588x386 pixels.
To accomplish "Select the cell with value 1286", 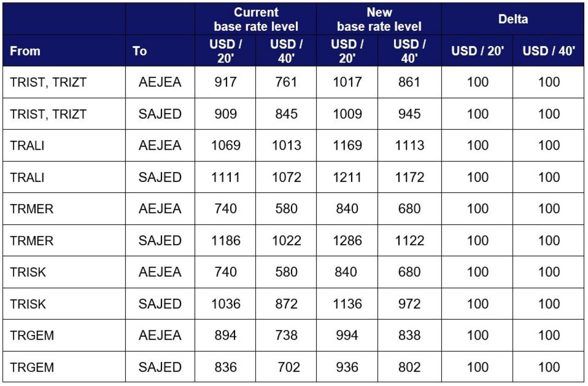I will 346,241.
